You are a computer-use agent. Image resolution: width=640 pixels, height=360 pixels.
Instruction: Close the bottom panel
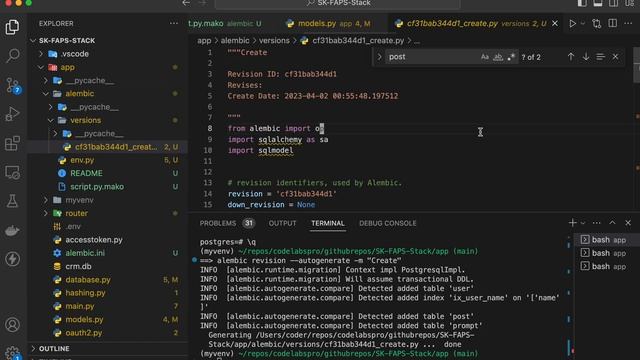click(x=628, y=223)
